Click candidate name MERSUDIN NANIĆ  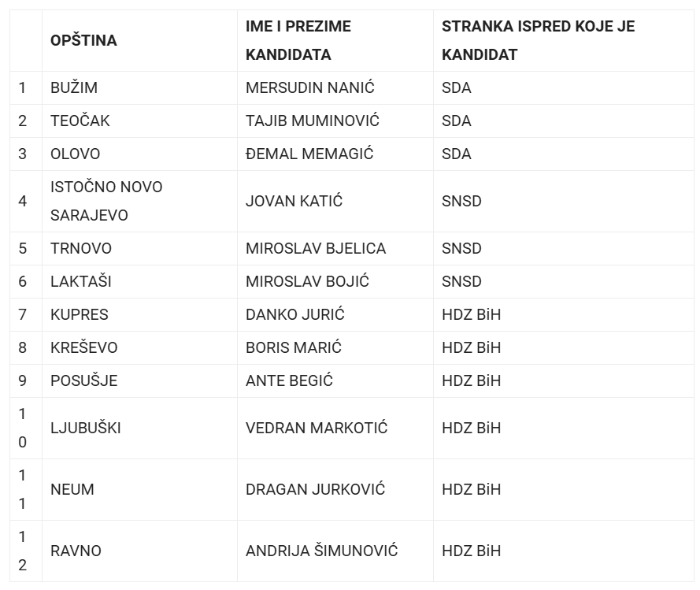(x=309, y=87)
